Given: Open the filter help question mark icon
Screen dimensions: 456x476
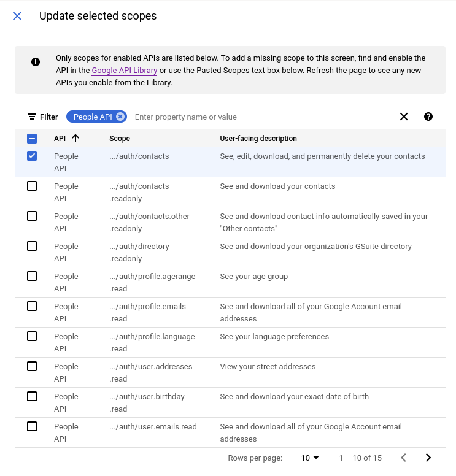Looking at the screenshot, I should pyautogui.click(x=428, y=117).
